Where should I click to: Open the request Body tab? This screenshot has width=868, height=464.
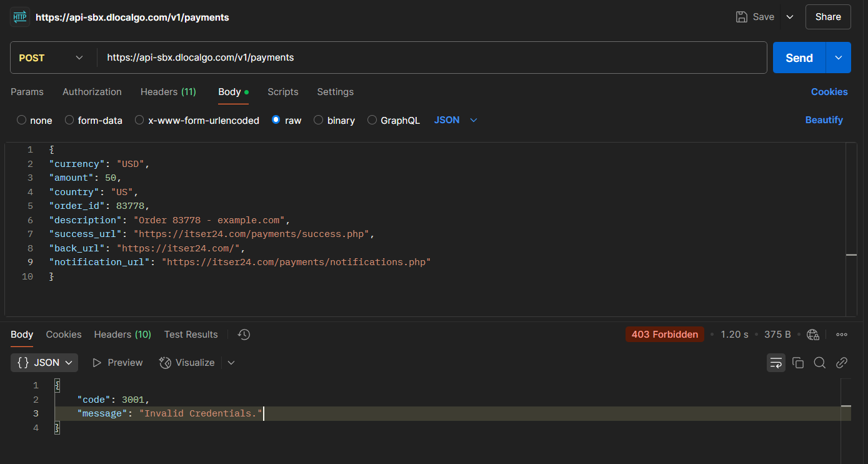point(233,92)
